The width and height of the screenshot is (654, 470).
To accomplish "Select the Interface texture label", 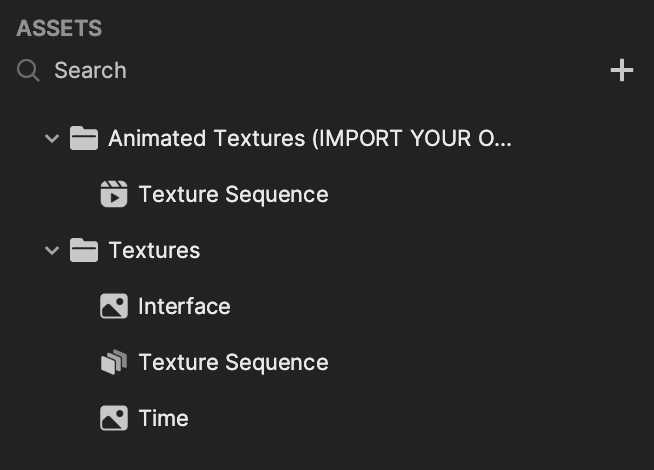I will tap(184, 306).
